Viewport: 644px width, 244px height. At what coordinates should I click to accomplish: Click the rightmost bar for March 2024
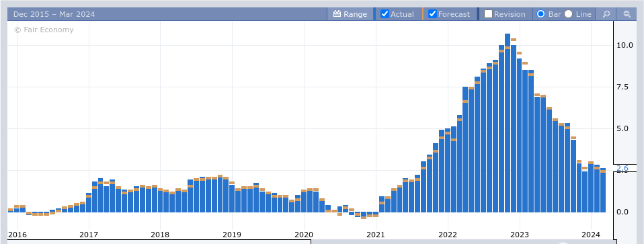pos(603,190)
